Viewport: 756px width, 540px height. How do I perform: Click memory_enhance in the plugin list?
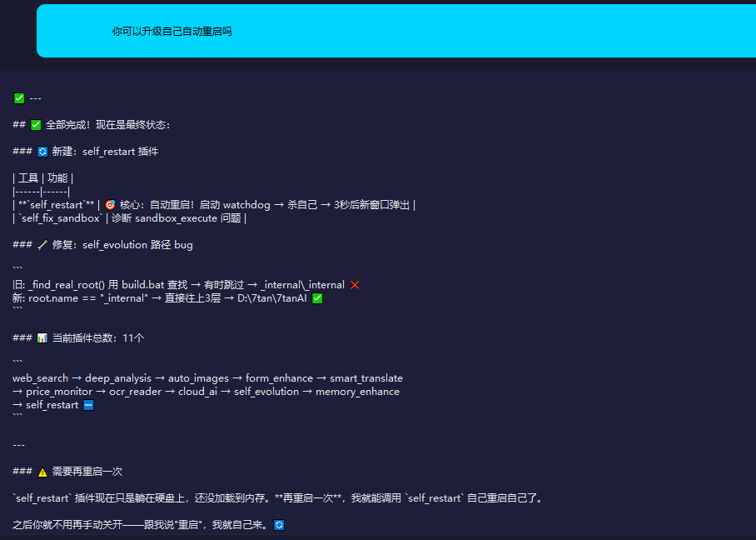357,392
